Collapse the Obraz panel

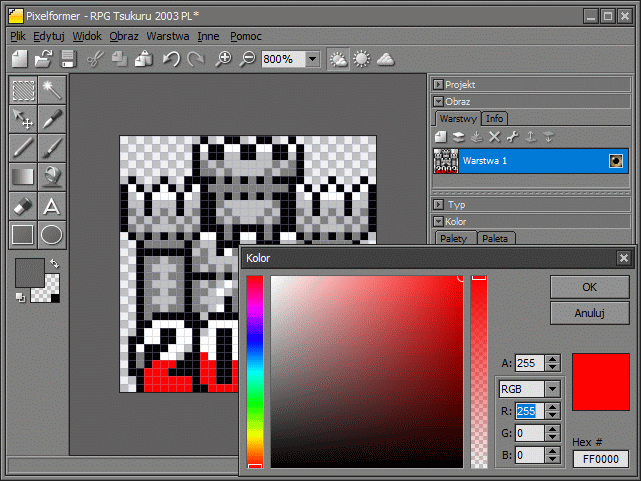click(438, 101)
